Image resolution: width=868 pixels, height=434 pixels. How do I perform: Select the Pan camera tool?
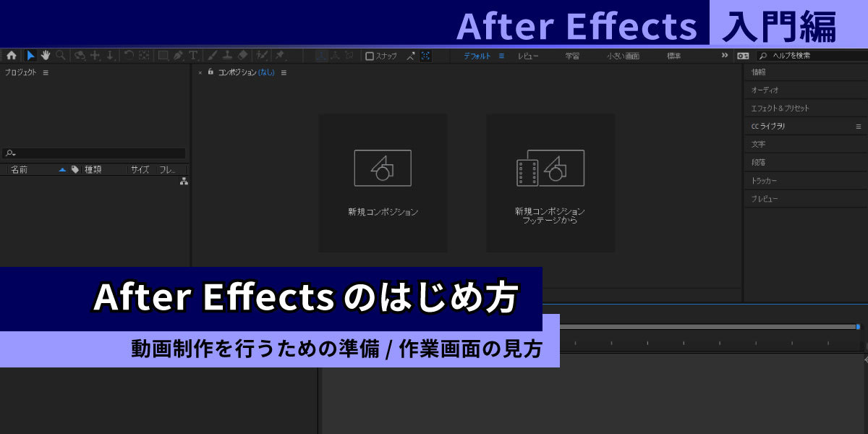95,55
